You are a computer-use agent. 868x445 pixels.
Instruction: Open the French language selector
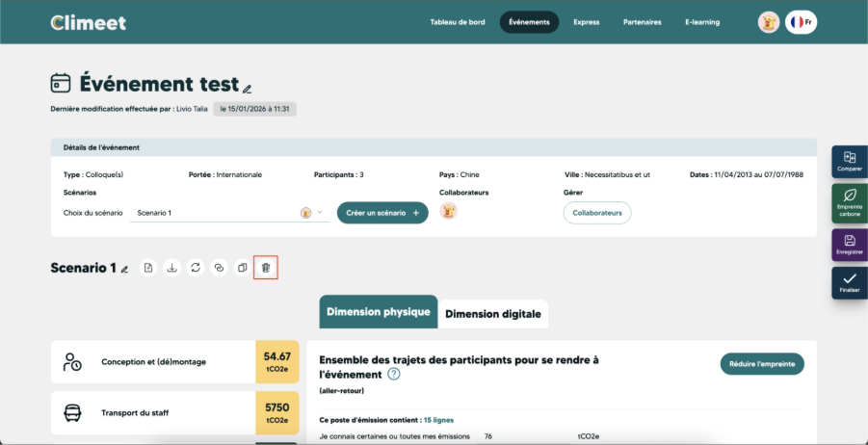[x=801, y=22]
